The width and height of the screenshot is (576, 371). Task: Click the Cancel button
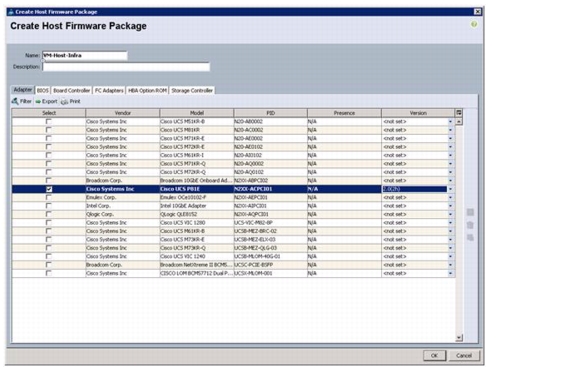click(464, 356)
